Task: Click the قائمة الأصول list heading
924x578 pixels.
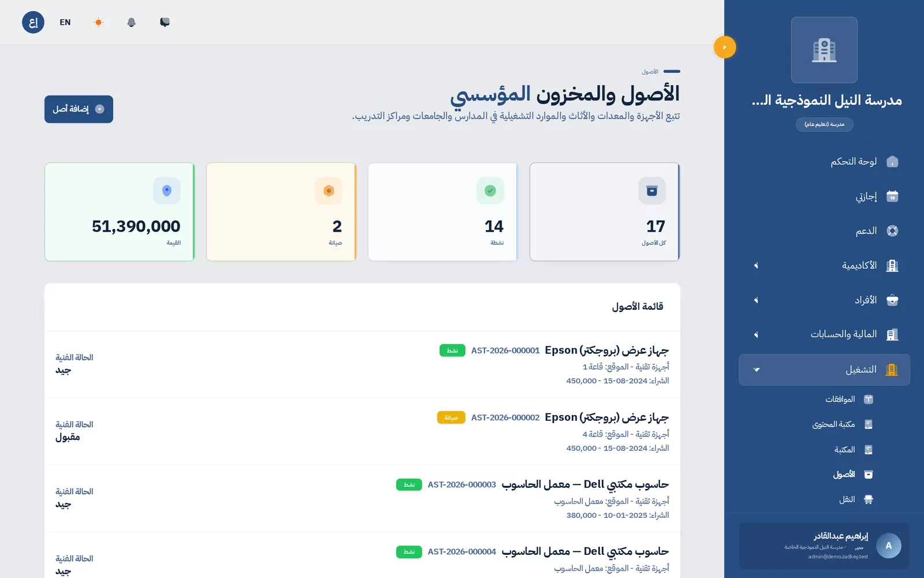Action: pos(638,306)
